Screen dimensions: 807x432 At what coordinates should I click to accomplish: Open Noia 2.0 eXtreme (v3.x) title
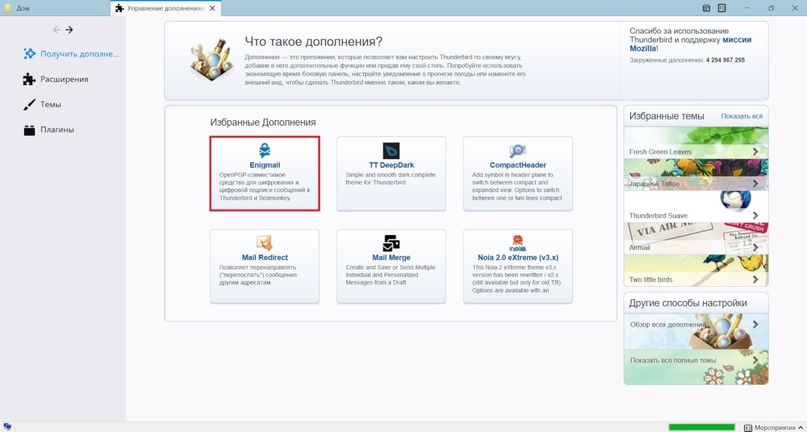pos(518,257)
